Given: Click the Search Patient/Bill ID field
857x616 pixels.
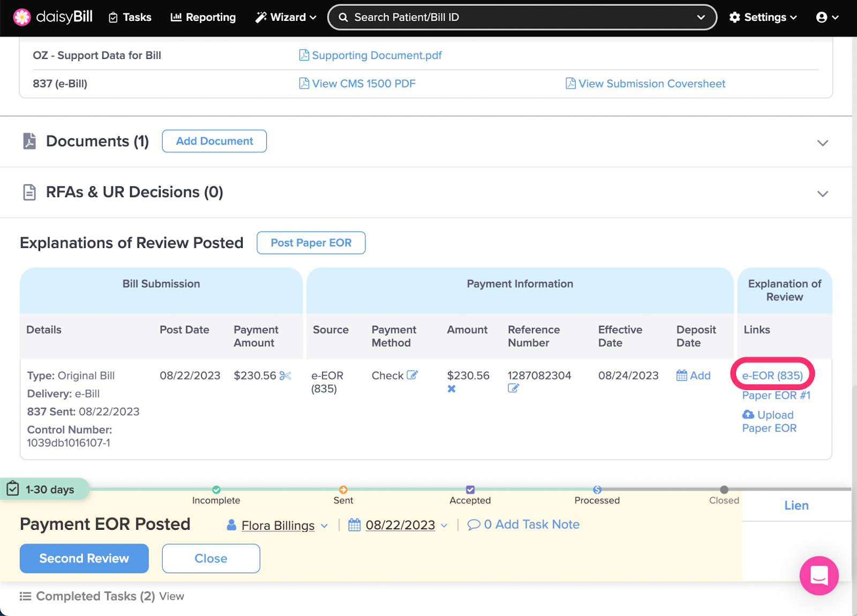Looking at the screenshot, I should (514, 17).
